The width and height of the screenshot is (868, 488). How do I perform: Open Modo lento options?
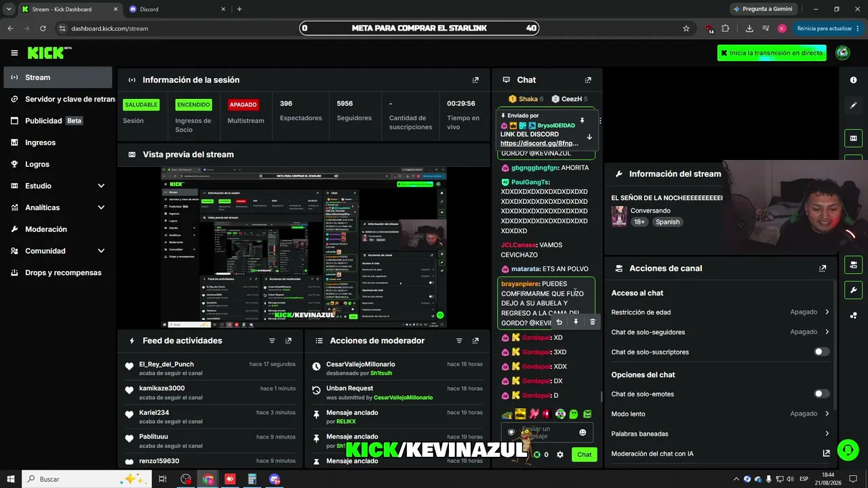pos(720,413)
